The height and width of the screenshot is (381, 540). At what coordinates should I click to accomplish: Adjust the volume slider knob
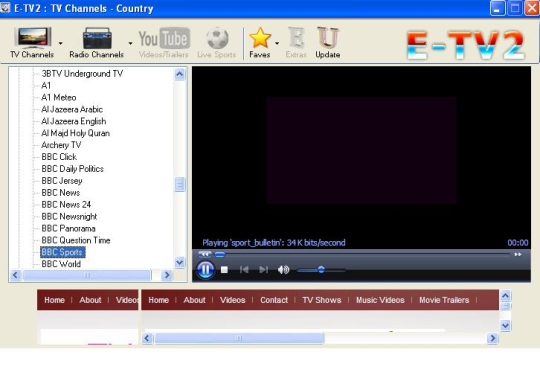coord(321,270)
